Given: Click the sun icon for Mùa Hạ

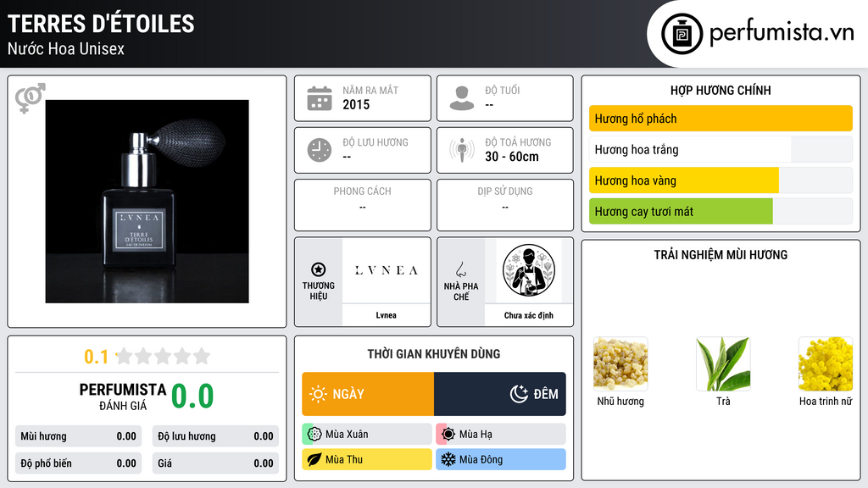Looking at the screenshot, I should [448, 435].
